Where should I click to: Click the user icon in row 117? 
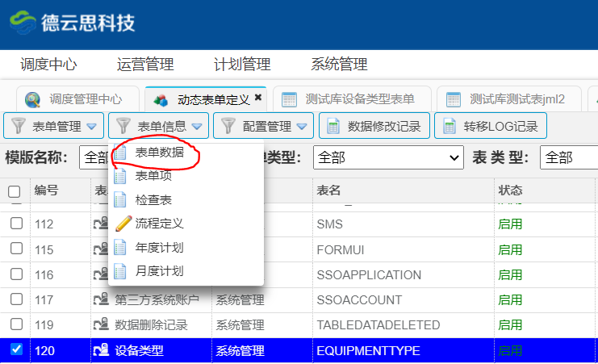102,300
